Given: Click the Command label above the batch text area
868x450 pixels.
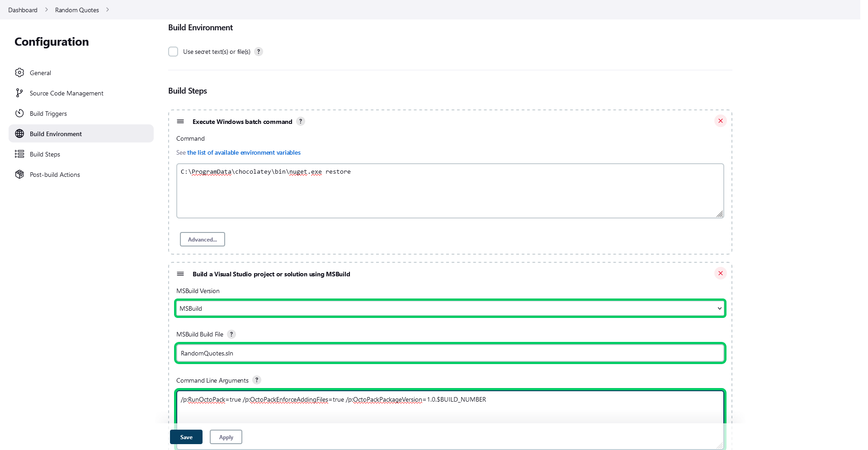Looking at the screenshot, I should coord(190,138).
